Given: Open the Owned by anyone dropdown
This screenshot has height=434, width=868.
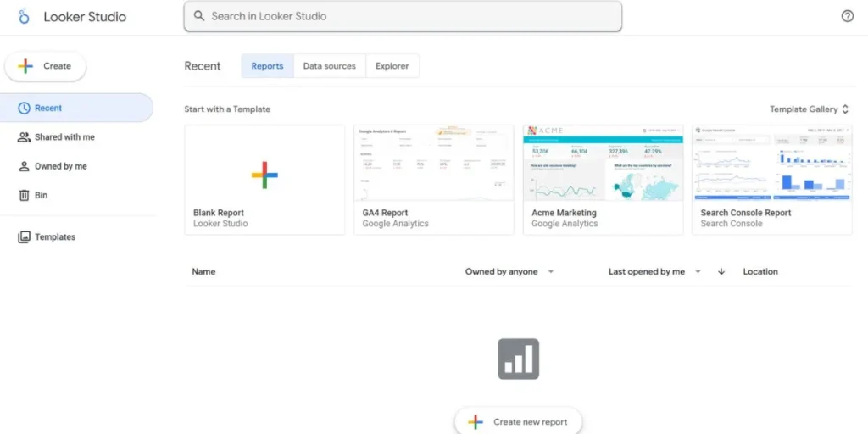Looking at the screenshot, I should point(509,272).
